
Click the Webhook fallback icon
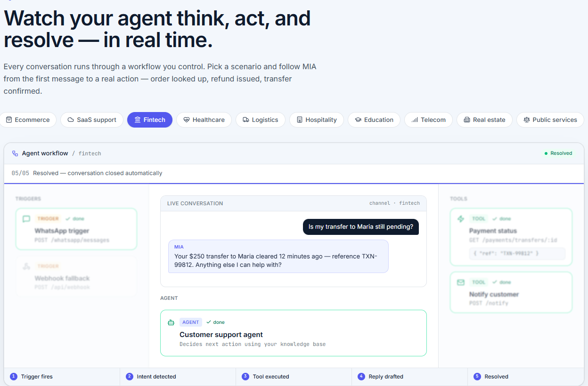tap(26, 266)
